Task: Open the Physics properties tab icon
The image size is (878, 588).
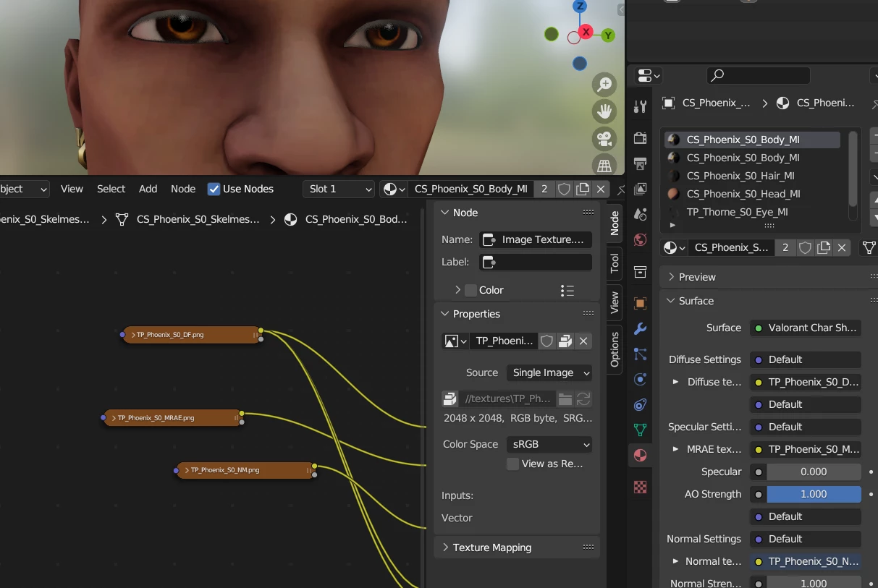Action: tap(640, 380)
